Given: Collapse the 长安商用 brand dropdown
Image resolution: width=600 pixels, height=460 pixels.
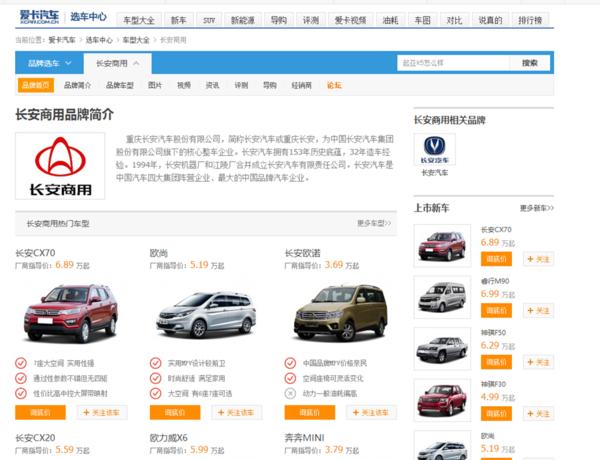Looking at the screenshot, I should coord(117,63).
